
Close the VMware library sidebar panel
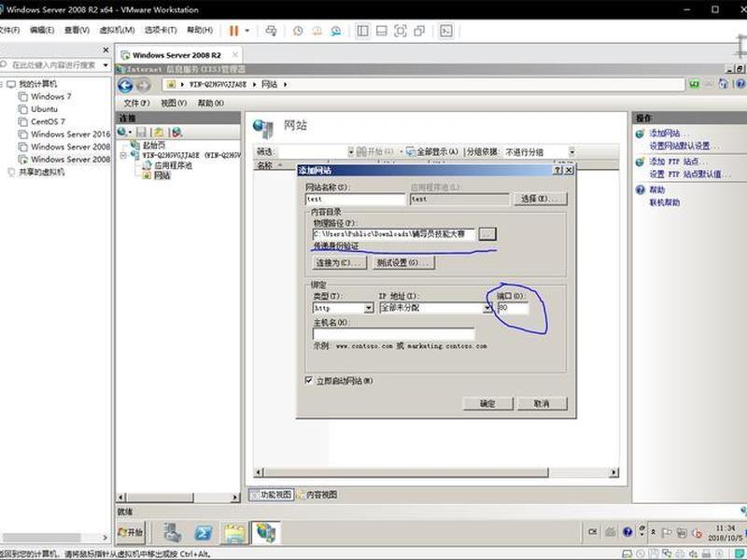[106, 49]
